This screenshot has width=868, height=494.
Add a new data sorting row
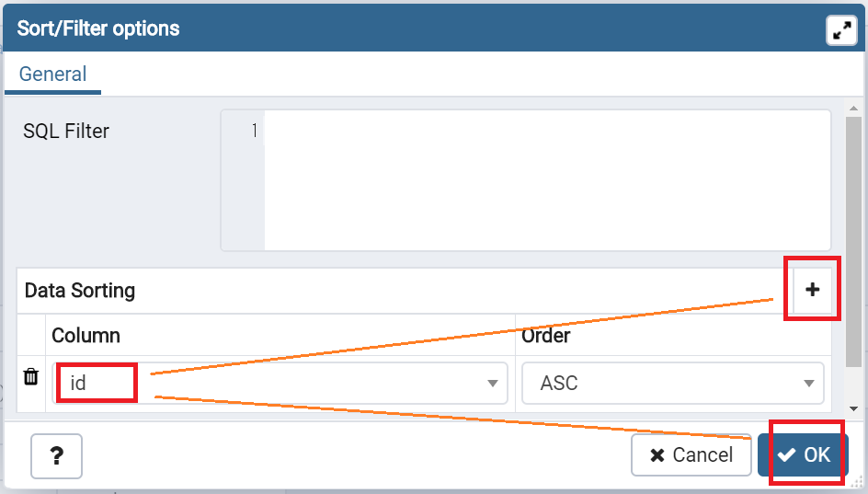coord(812,290)
